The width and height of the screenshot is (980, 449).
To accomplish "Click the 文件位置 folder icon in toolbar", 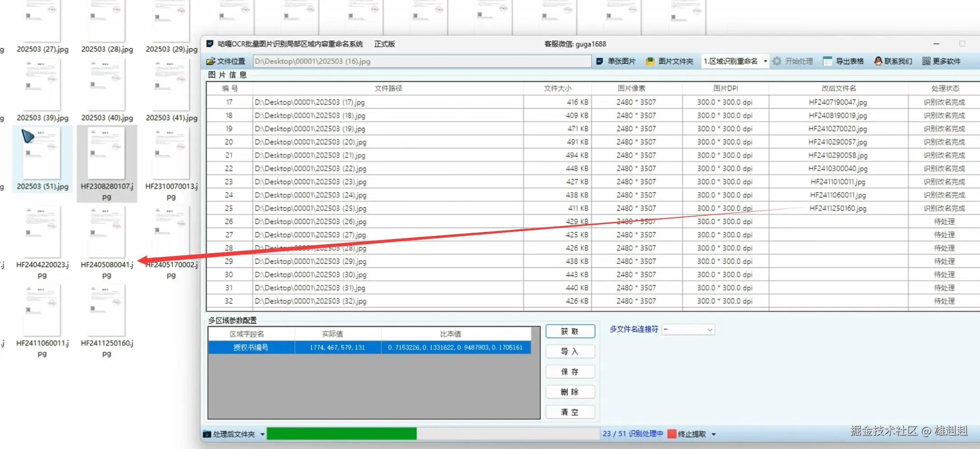I will tap(211, 61).
